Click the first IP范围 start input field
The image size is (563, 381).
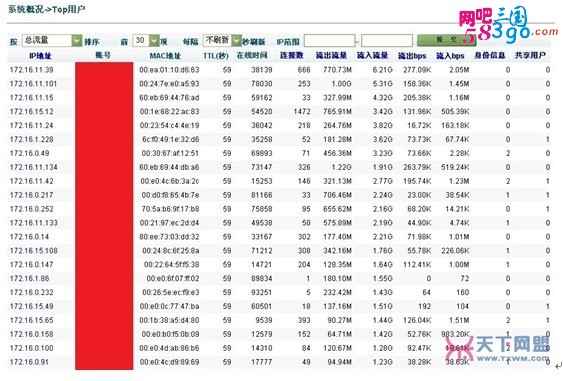[330, 41]
